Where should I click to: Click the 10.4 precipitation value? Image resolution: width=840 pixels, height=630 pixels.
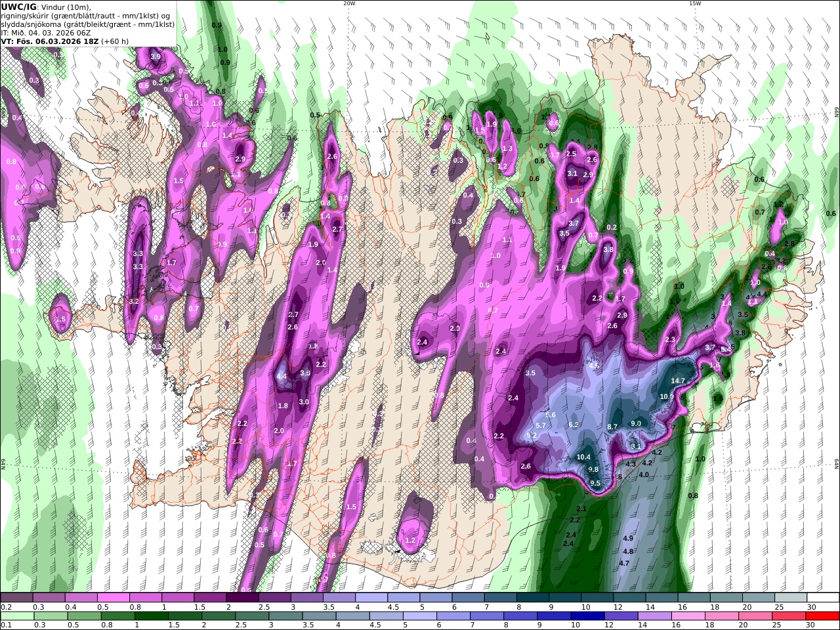[583, 457]
